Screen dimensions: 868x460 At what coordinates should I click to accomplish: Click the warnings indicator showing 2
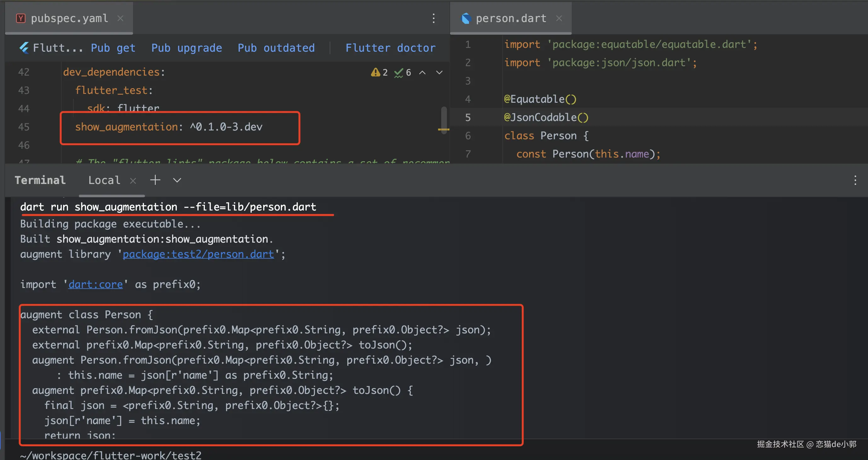click(379, 72)
